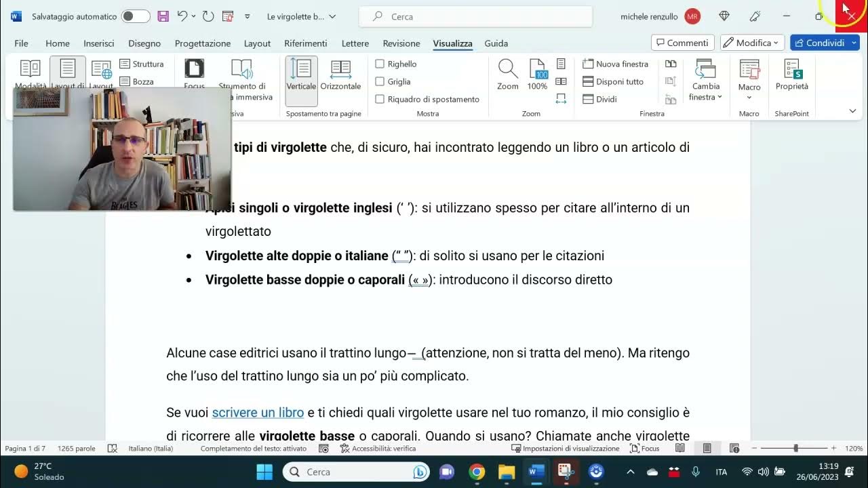This screenshot has height=488, width=868.
Task: Open the Undo history dropdown arrow
Action: 194,16
